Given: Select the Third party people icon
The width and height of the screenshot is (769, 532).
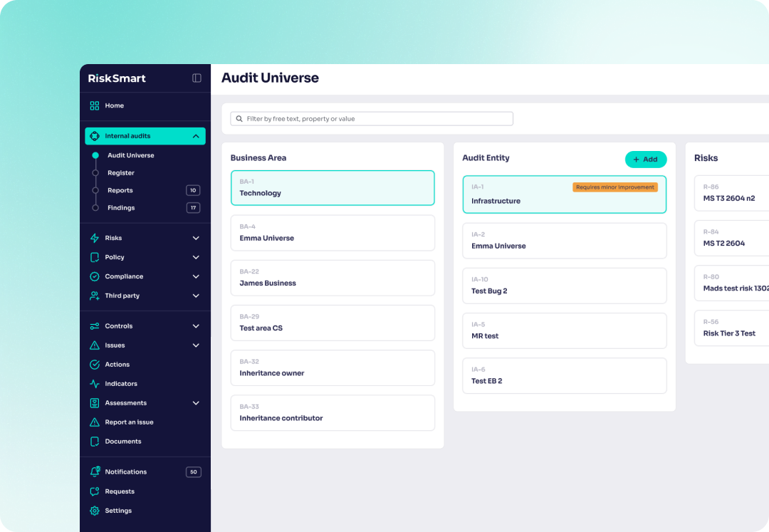Looking at the screenshot, I should tap(95, 295).
